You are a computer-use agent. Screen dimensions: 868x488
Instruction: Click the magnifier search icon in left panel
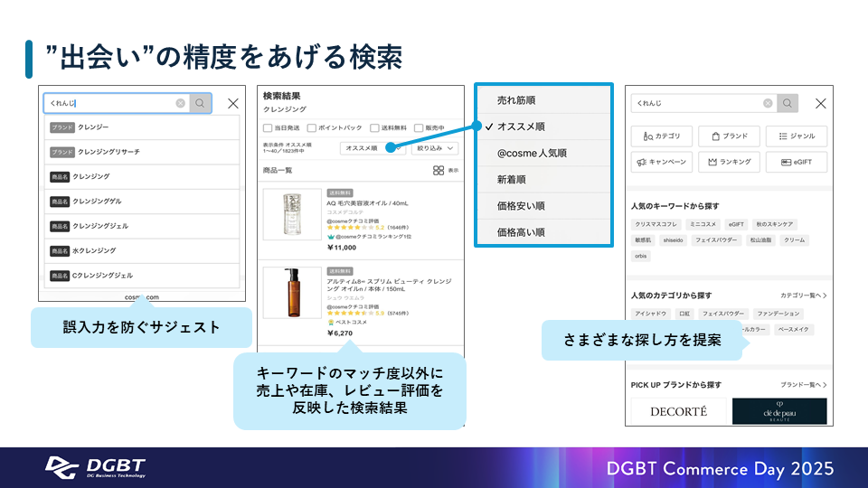(201, 104)
